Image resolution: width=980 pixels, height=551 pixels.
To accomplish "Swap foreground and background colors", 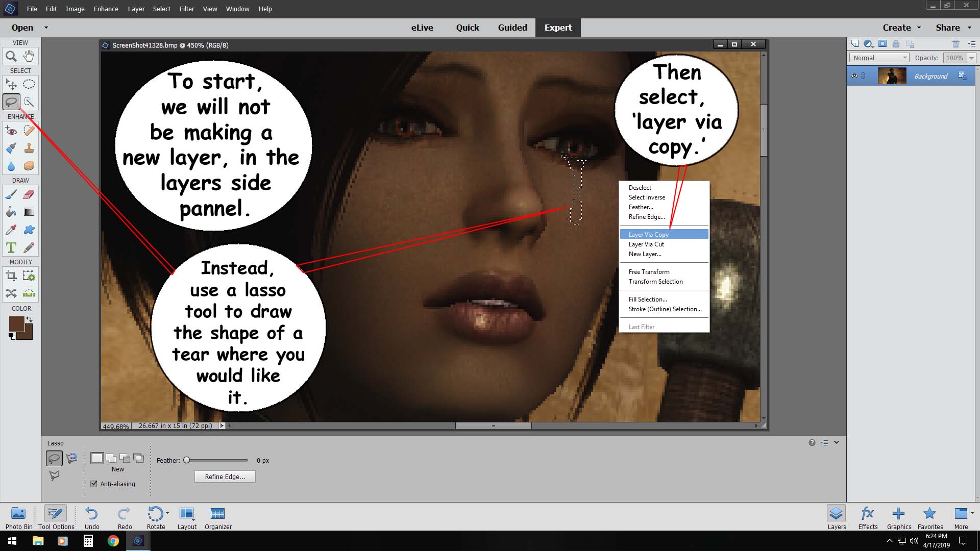I will [29, 320].
